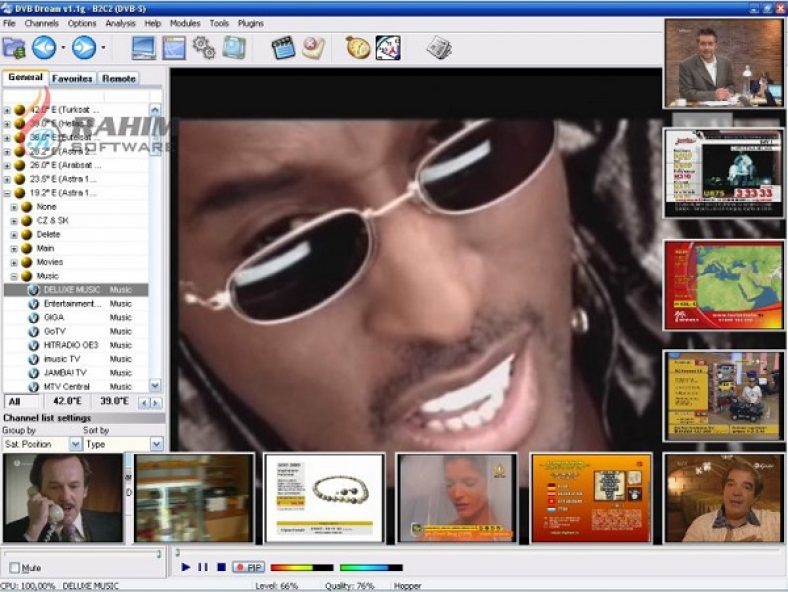Image resolution: width=788 pixels, height=592 pixels.
Task: Click the blue forward arrow toolbar icon
Action: [83, 48]
